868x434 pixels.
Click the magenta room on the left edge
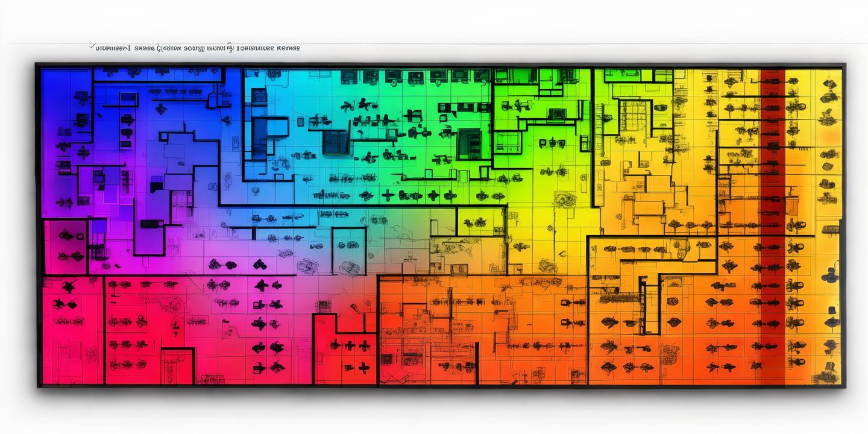(65, 247)
